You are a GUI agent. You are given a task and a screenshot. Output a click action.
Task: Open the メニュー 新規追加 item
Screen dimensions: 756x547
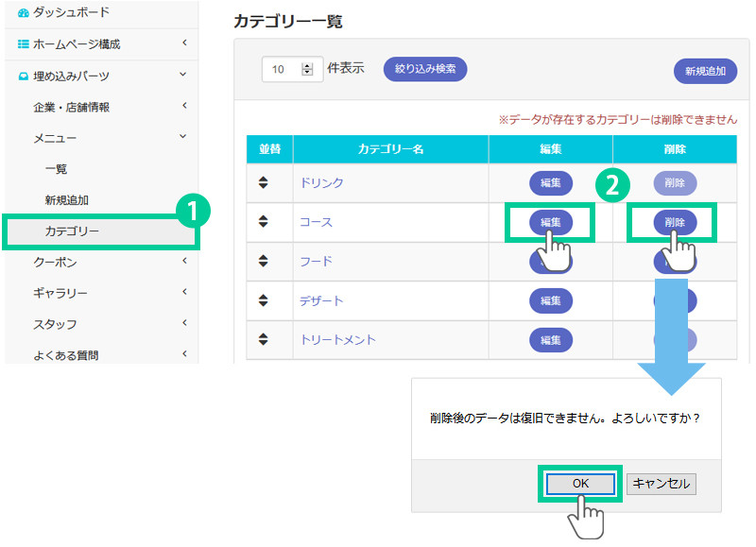[66, 200]
